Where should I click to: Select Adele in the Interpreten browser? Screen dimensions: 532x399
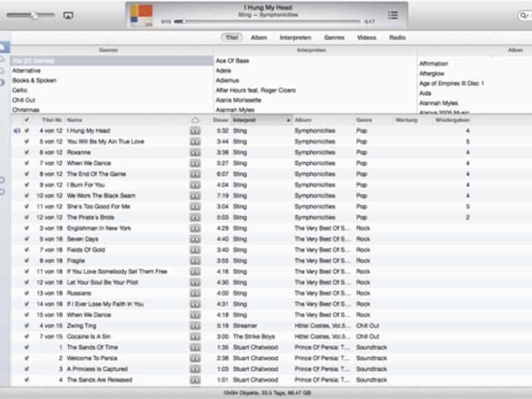316,70
